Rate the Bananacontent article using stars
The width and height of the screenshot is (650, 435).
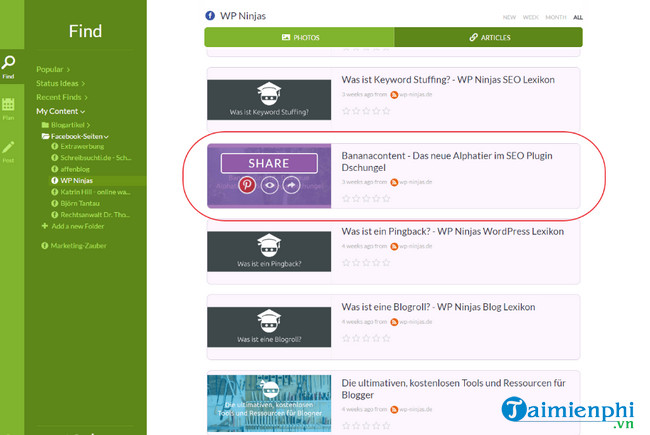(365, 198)
